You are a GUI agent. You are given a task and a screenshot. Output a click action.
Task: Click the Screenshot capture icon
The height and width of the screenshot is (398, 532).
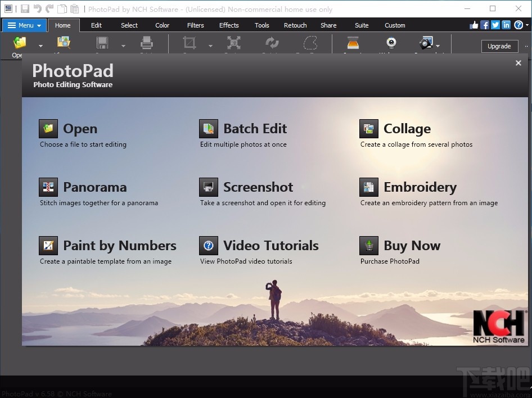coord(209,187)
